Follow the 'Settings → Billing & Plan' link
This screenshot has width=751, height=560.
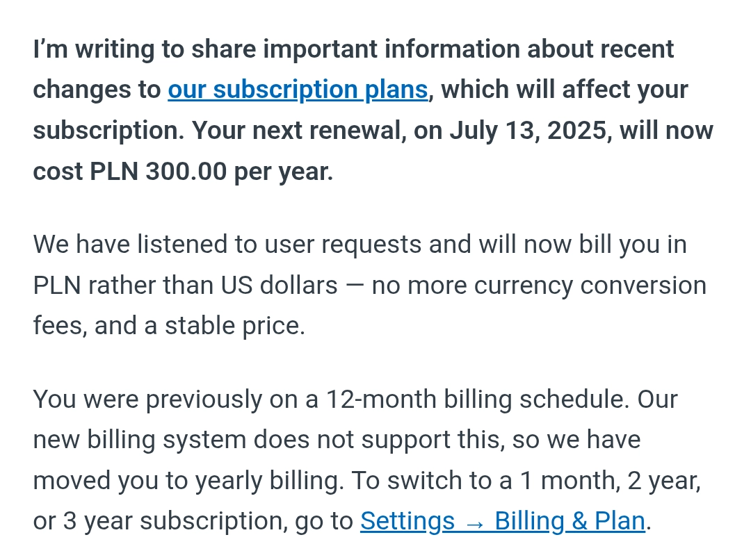tap(502, 521)
